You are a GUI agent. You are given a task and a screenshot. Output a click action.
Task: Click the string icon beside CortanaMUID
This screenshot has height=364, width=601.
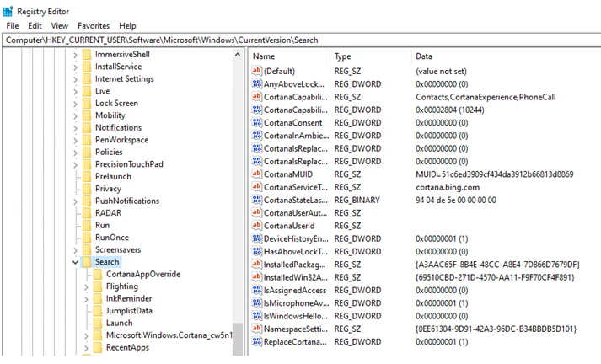click(256, 174)
